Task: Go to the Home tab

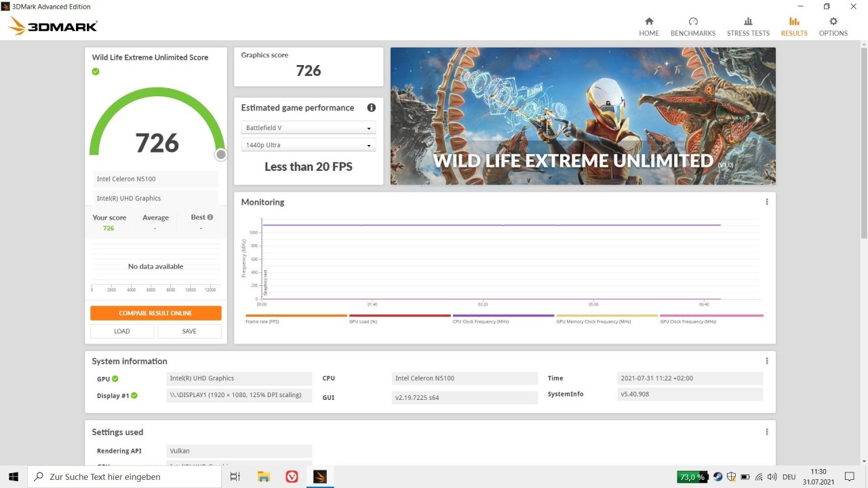Action: 649,27
